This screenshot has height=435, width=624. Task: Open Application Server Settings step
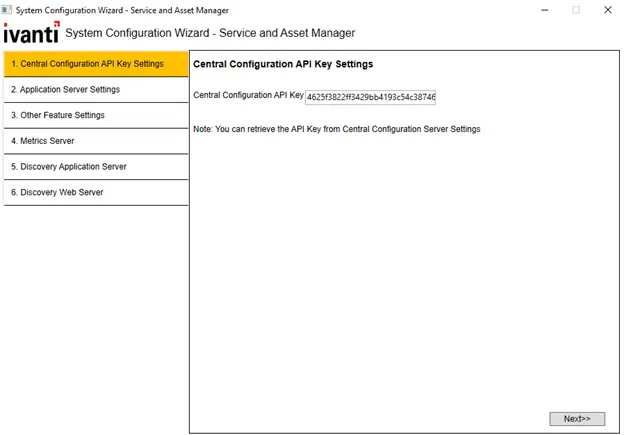pos(96,90)
